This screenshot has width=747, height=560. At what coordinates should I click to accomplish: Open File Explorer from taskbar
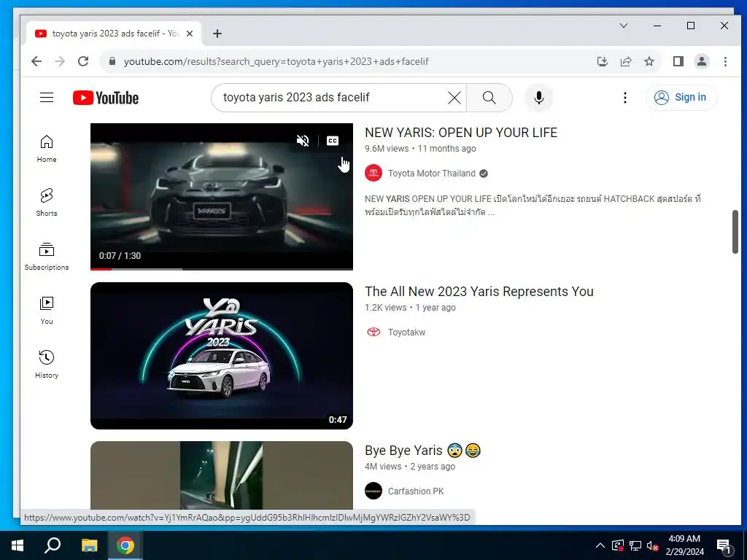[x=89, y=545]
